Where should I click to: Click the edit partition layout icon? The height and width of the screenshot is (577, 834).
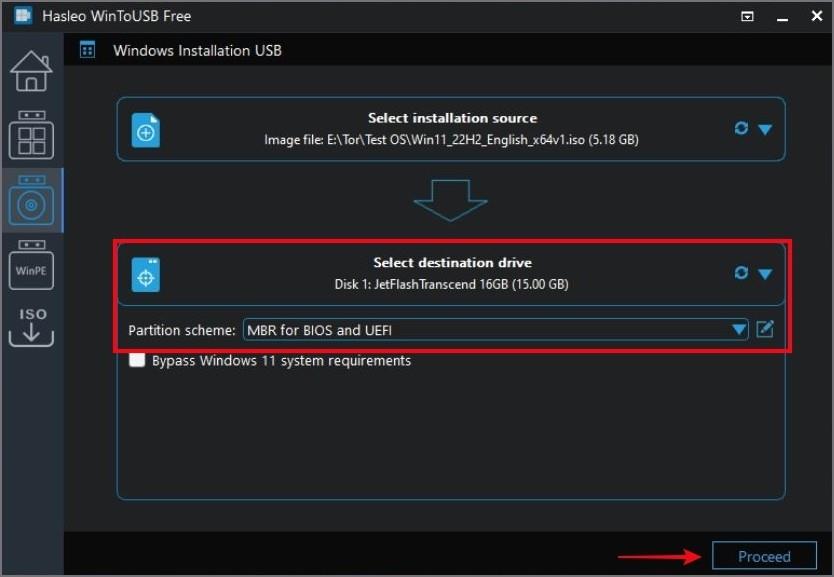[x=765, y=329]
